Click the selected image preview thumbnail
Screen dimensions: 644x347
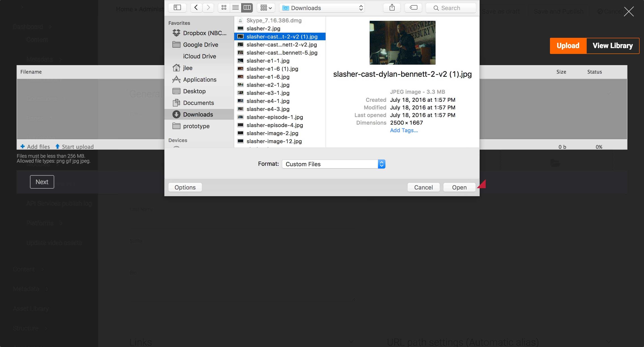point(403,43)
